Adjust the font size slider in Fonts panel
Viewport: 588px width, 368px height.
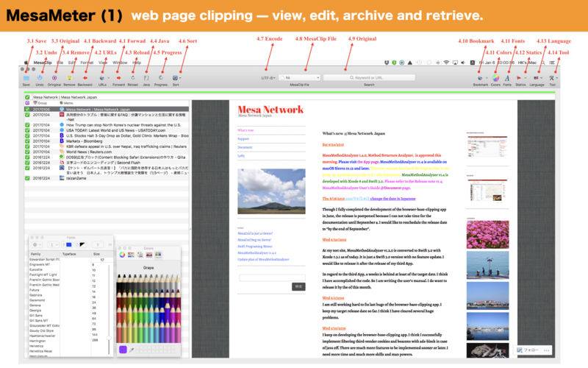(109, 338)
